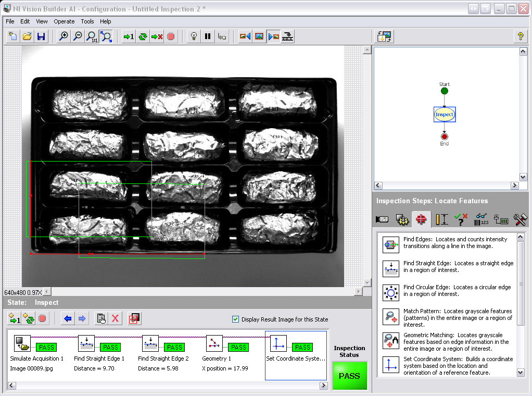Pause the inspection execution

(207, 36)
